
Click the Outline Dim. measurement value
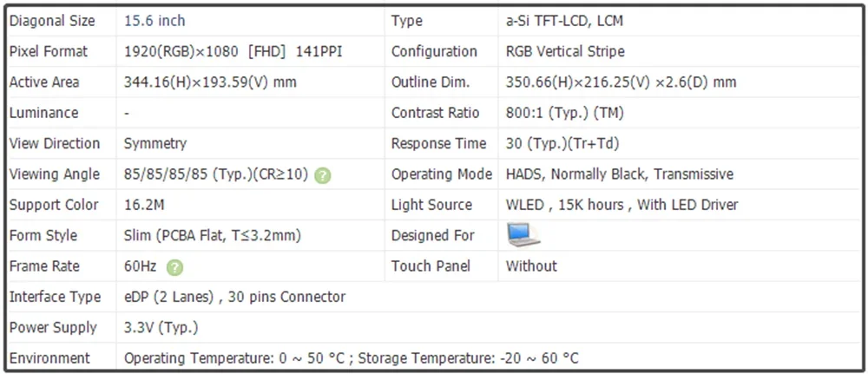(621, 82)
